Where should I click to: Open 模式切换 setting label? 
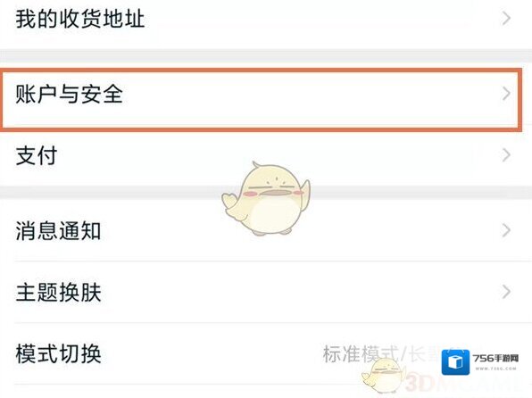(x=58, y=354)
